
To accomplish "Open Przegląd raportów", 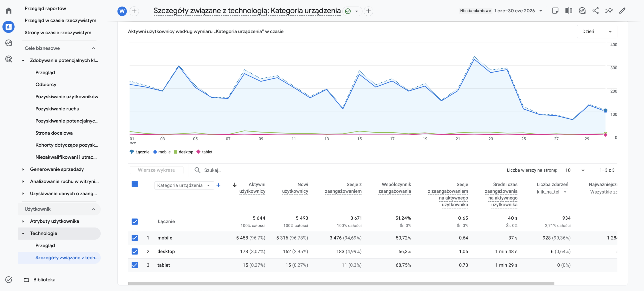I will pyautogui.click(x=45, y=9).
